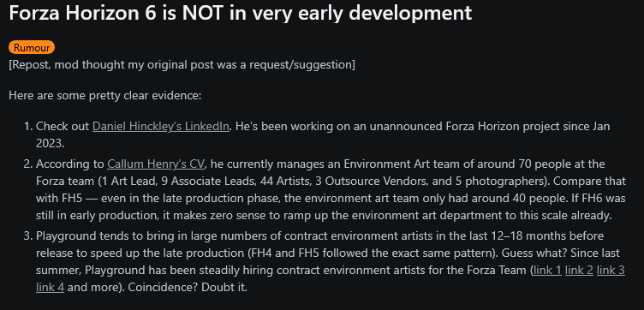Open Daniel Hinckley's LinkedIn link

pyautogui.click(x=161, y=127)
